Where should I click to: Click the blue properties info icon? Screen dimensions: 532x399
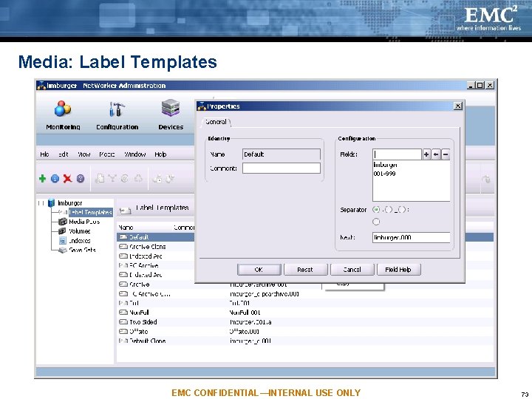[x=55, y=179]
